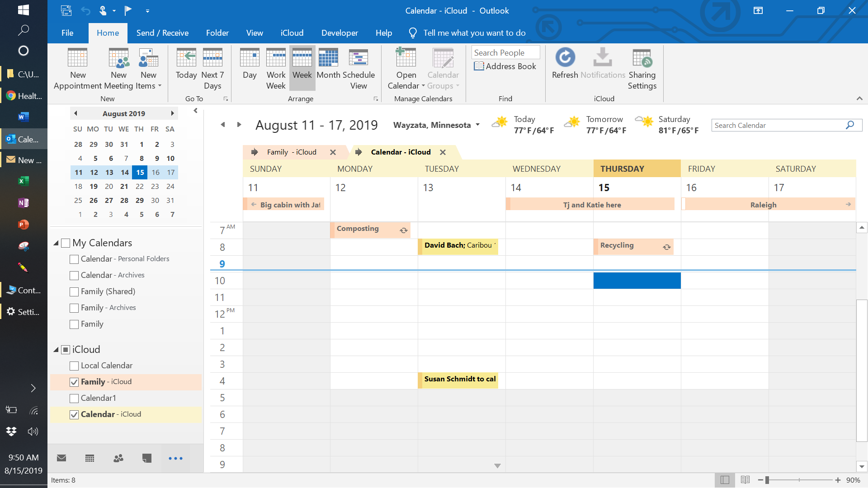The width and height of the screenshot is (868, 488).
Task: Open Arrange group dialog launcher
Action: pyautogui.click(x=376, y=99)
